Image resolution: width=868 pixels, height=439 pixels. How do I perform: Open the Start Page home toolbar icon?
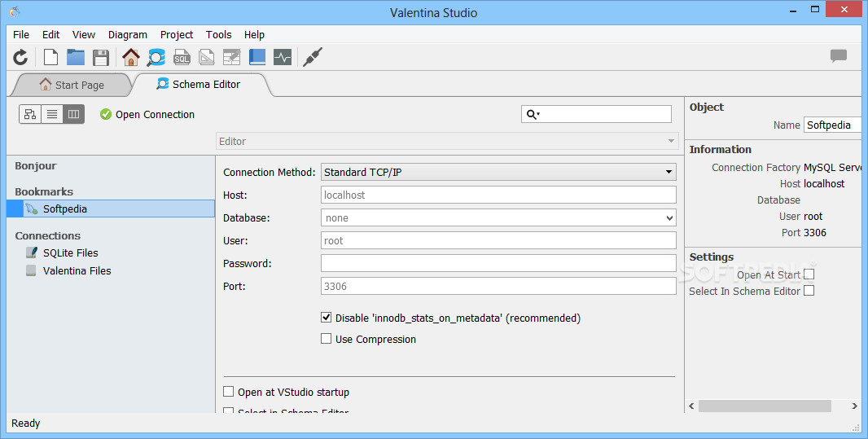[130, 57]
